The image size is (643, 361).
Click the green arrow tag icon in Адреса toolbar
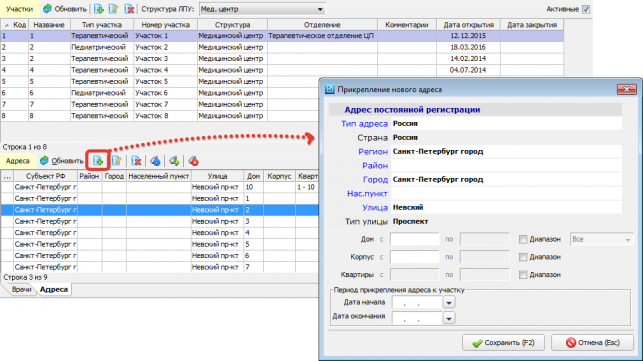[x=174, y=161]
